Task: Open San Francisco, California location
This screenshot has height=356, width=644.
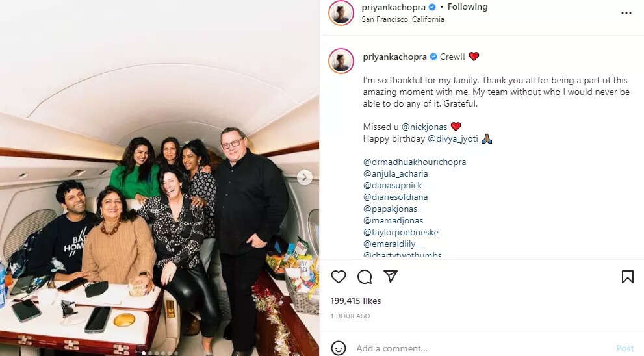Action: click(x=403, y=19)
